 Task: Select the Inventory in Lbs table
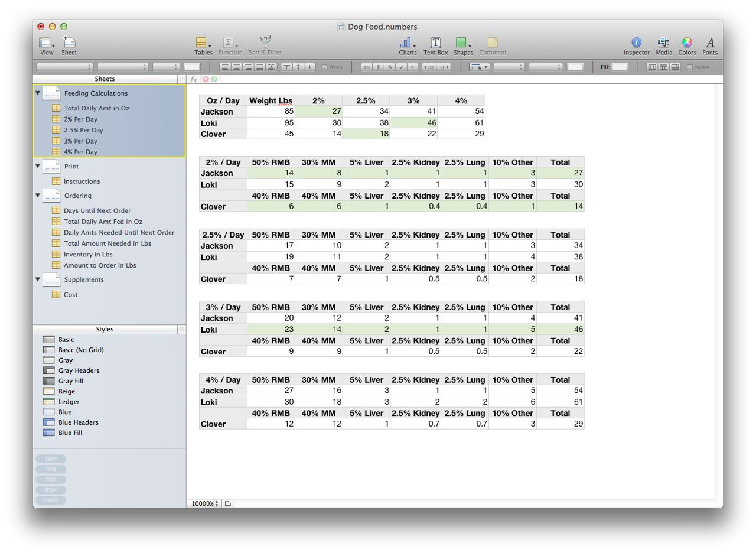pos(88,255)
